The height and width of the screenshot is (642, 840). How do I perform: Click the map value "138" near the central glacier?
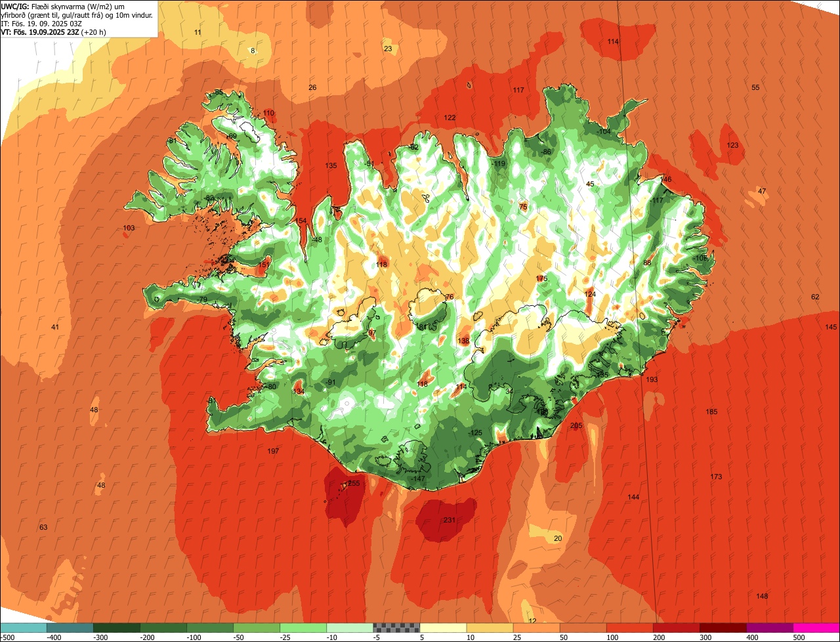[463, 341]
